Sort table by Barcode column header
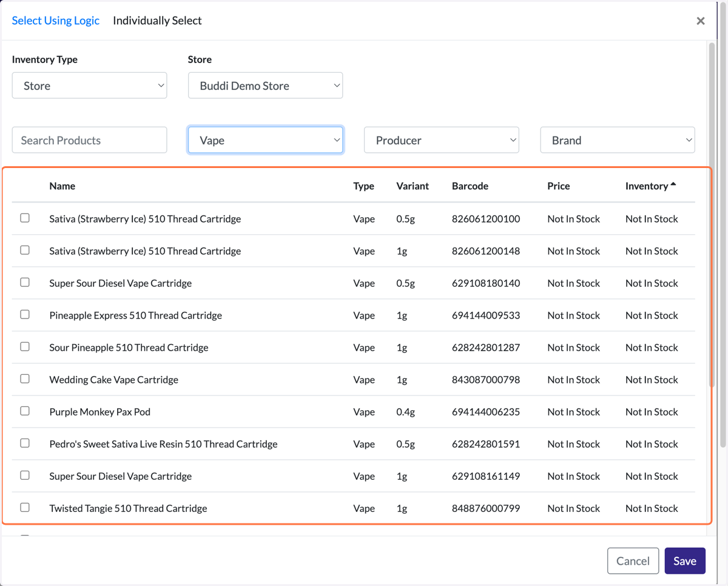728x586 pixels. (x=470, y=186)
